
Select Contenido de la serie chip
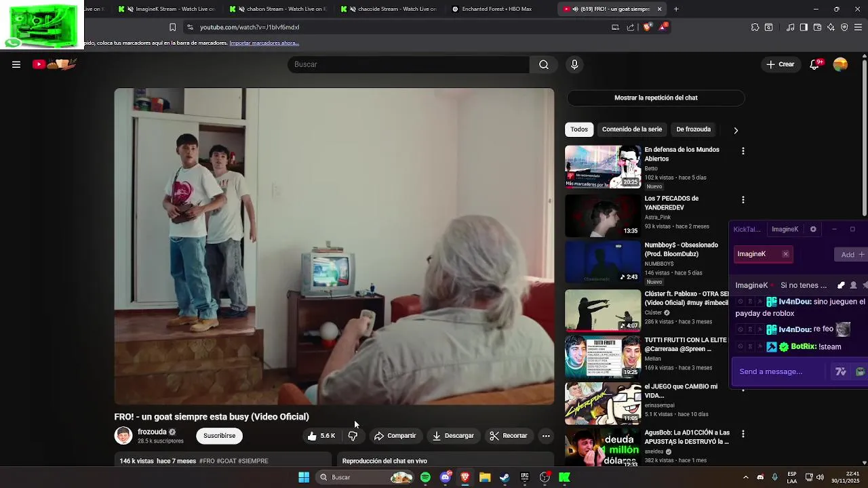[632, 129]
